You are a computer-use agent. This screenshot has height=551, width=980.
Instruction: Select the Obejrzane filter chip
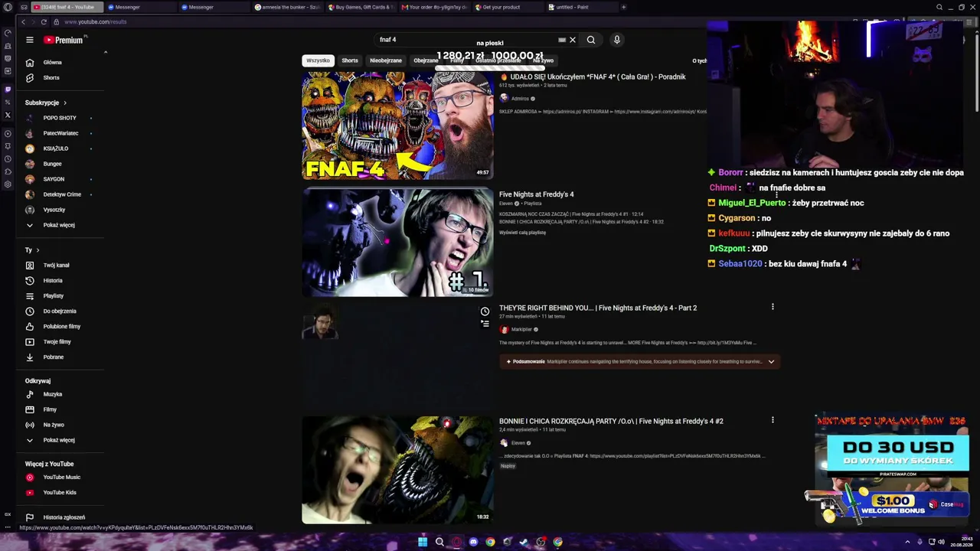click(426, 60)
